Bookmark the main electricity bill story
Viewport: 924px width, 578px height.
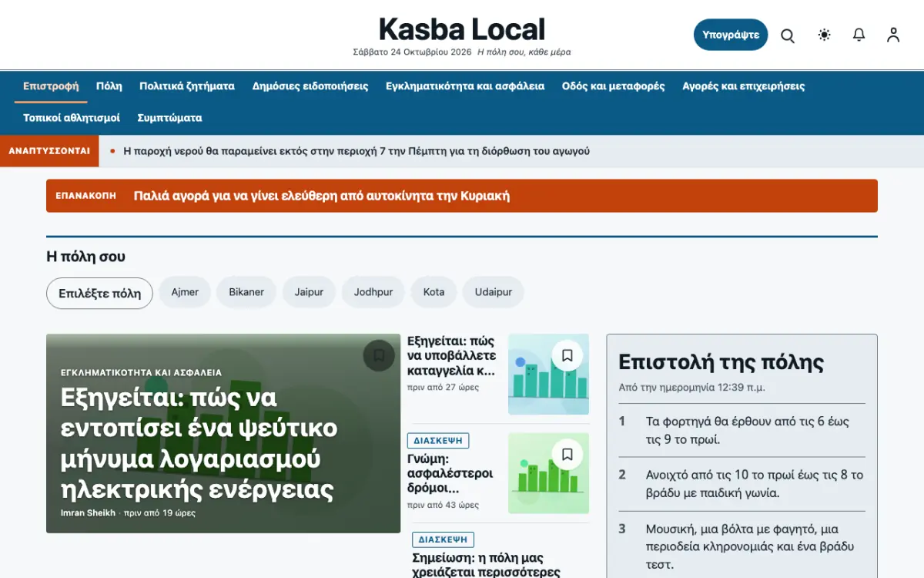pyautogui.click(x=379, y=355)
